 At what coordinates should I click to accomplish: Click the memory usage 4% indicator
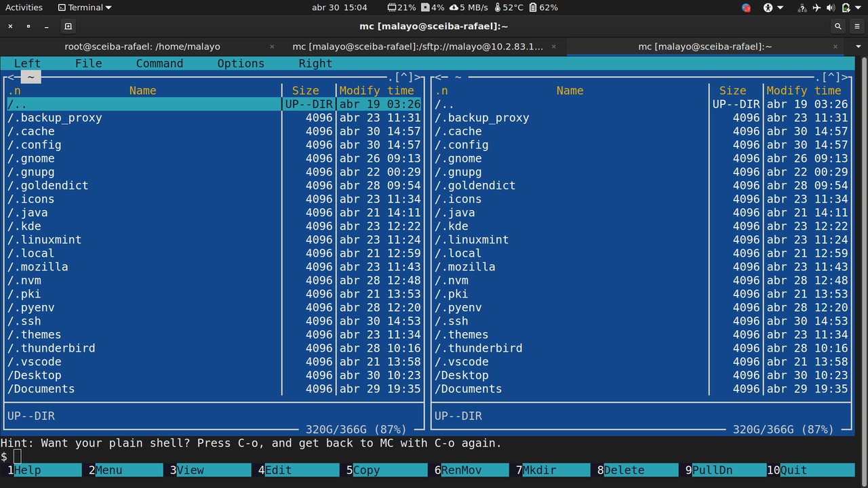tap(433, 7)
